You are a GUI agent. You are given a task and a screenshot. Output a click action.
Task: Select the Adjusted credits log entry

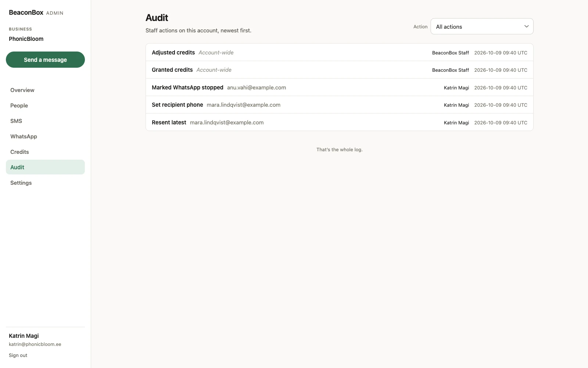point(340,53)
